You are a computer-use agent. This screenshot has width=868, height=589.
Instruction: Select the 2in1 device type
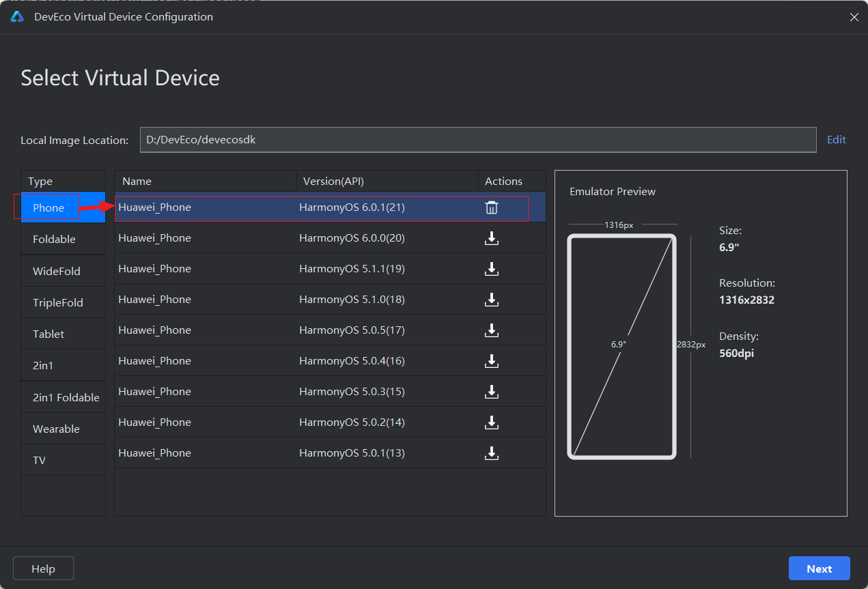click(x=63, y=365)
